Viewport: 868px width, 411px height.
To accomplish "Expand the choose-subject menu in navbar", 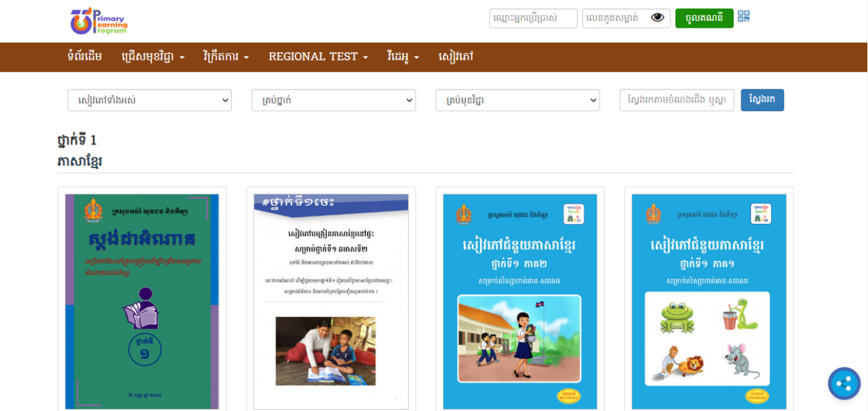I will [153, 57].
